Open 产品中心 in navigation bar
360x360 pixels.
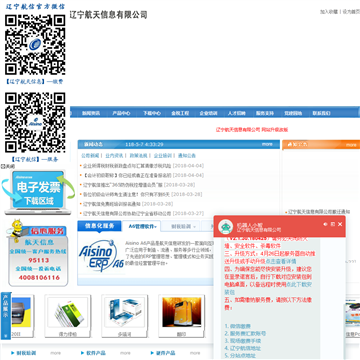pyautogui.click(x=121, y=113)
